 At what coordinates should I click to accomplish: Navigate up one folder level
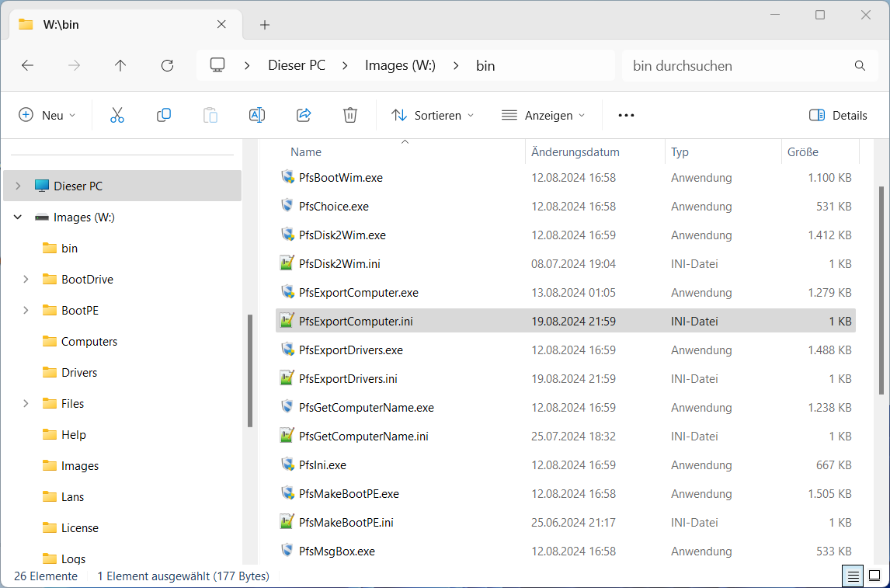pos(120,66)
